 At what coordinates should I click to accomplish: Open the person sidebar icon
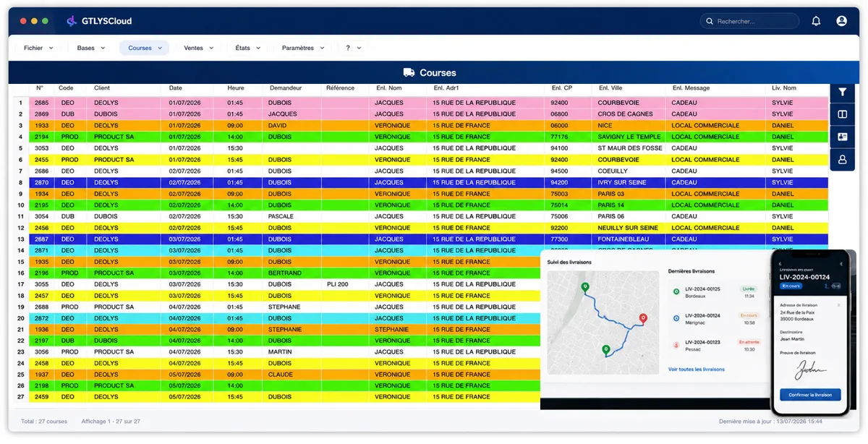click(x=843, y=159)
